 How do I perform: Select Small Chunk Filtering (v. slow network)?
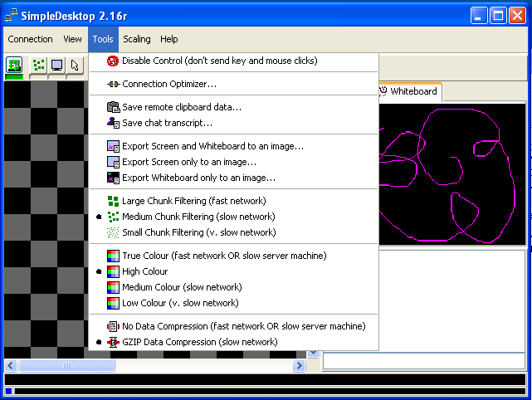pyautogui.click(x=233, y=232)
